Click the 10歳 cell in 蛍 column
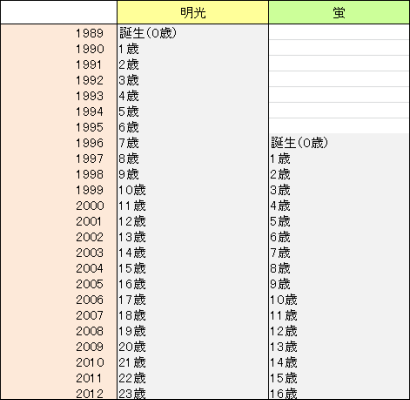410x400 pixels. 339,300
